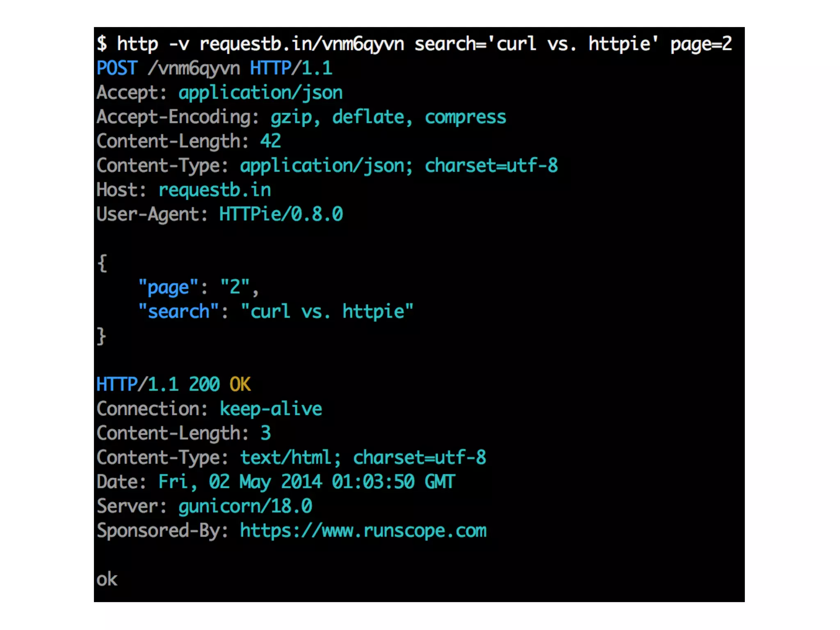The image size is (840, 630).
Task: Click the Content-Length value 42
Action: 270,141
